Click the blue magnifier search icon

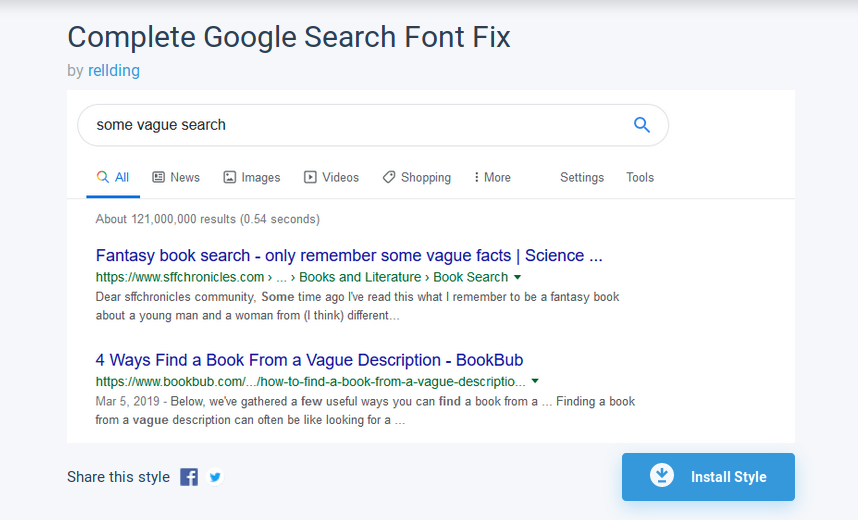coord(641,125)
